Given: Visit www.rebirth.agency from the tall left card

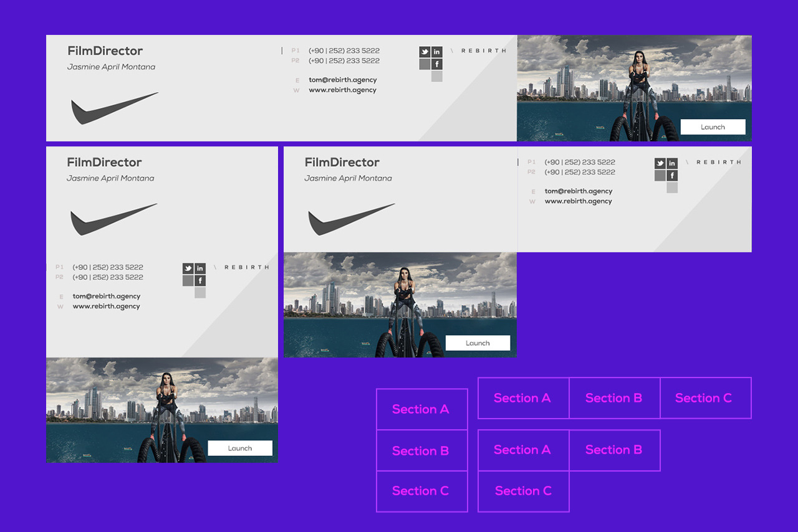Looking at the screenshot, I should pyautogui.click(x=106, y=306).
